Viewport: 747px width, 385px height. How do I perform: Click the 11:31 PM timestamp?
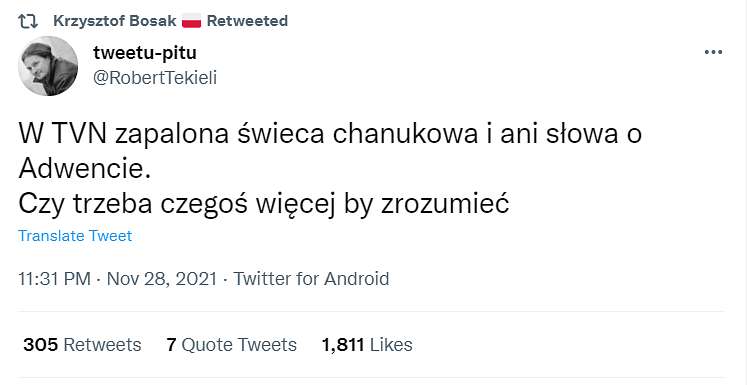click(54, 278)
